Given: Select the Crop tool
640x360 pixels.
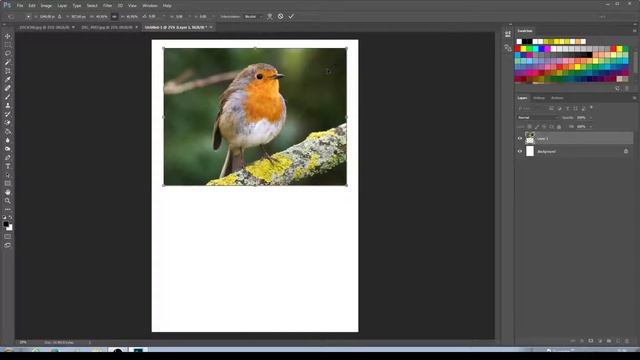Looking at the screenshot, I should 8,71.
